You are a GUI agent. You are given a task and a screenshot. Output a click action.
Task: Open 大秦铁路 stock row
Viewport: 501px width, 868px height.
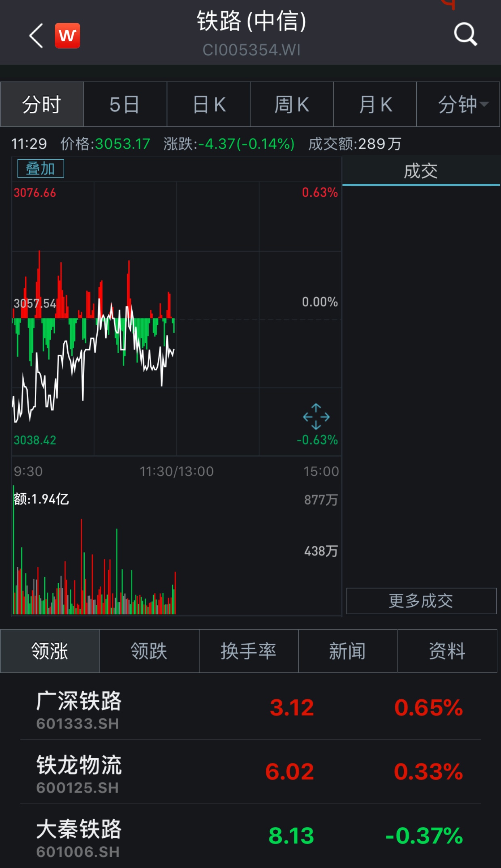click(250, 836)
